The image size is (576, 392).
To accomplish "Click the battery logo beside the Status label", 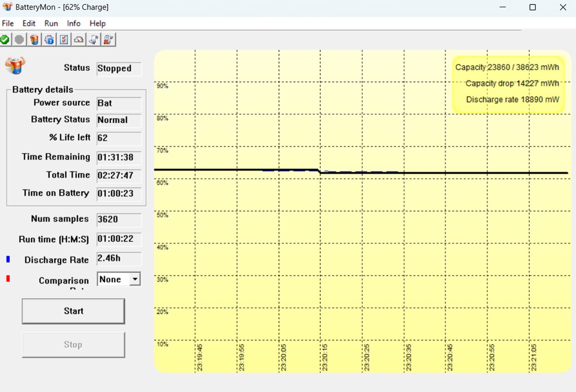I will pos(16,66).
